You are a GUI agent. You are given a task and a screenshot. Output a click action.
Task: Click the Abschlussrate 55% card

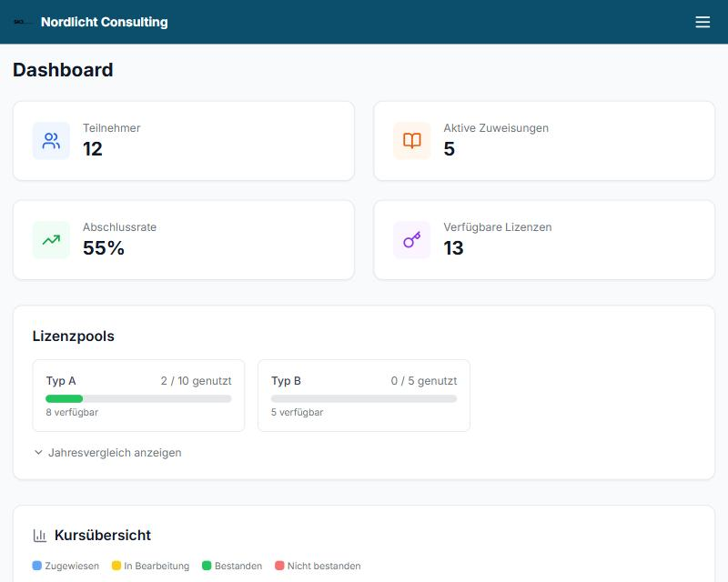(184, 240)
